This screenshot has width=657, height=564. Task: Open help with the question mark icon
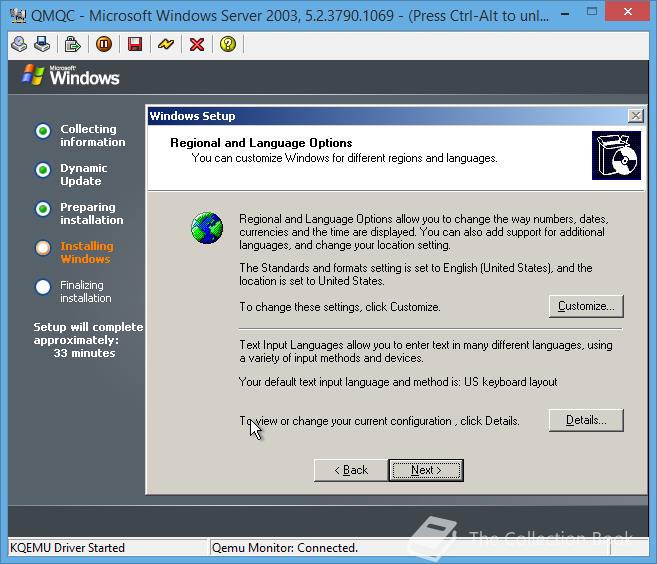(228, 44)
